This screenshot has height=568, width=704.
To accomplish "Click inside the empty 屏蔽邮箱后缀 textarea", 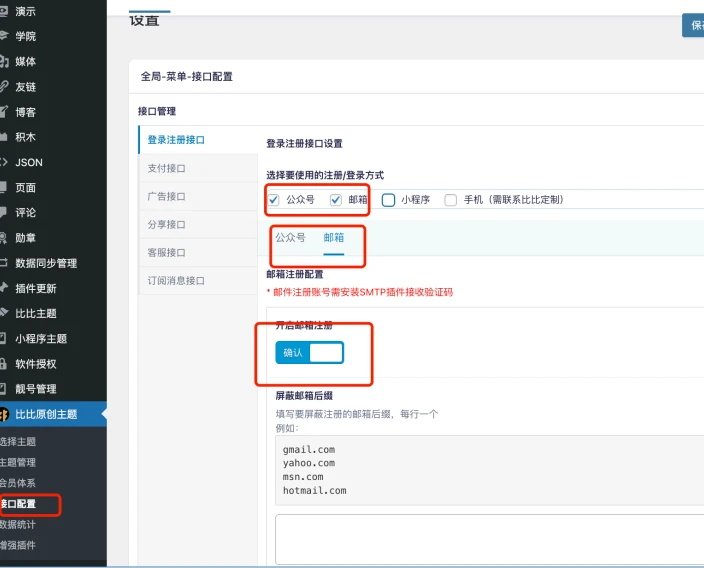I will pyautogui.click(x=489, y=539).
